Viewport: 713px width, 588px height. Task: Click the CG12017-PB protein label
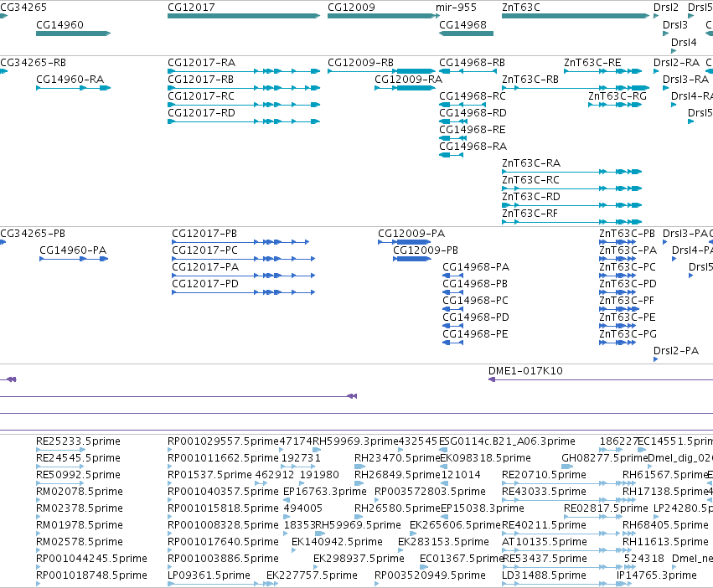coord(204,234)
